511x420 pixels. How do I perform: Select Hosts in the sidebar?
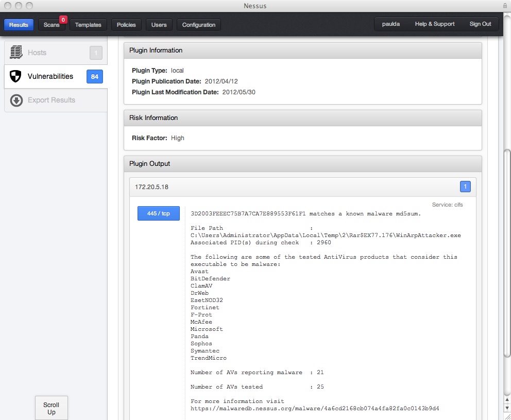[x=56, y=53]
